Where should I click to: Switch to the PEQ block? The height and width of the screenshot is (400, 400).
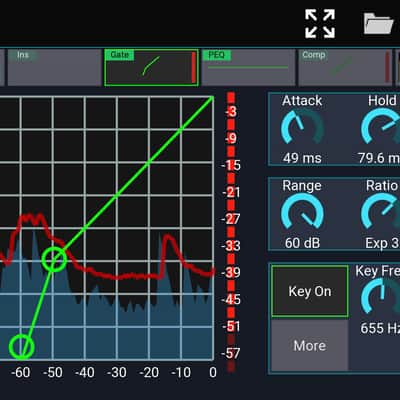(248, 68)
